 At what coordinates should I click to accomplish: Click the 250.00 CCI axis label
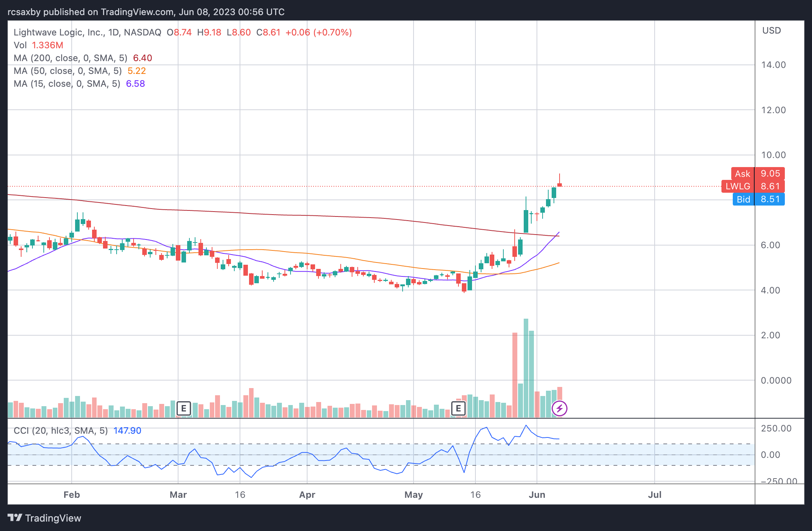tap(776, 428)
